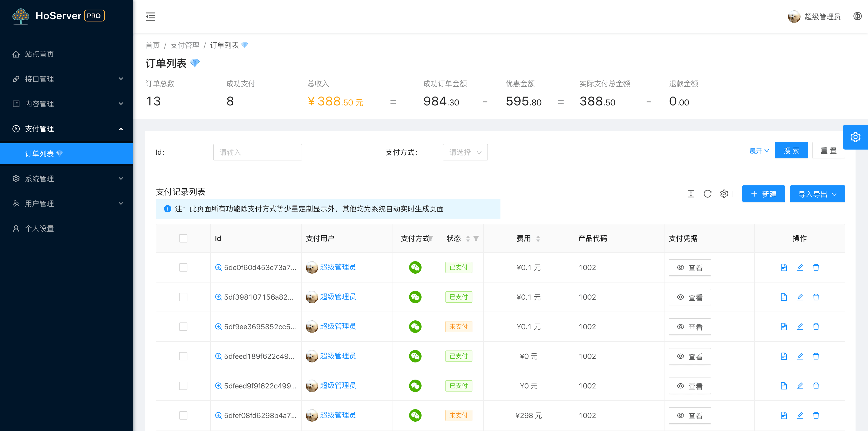Click the 状态 column filter funnel icon

click(x=476, y=239)
